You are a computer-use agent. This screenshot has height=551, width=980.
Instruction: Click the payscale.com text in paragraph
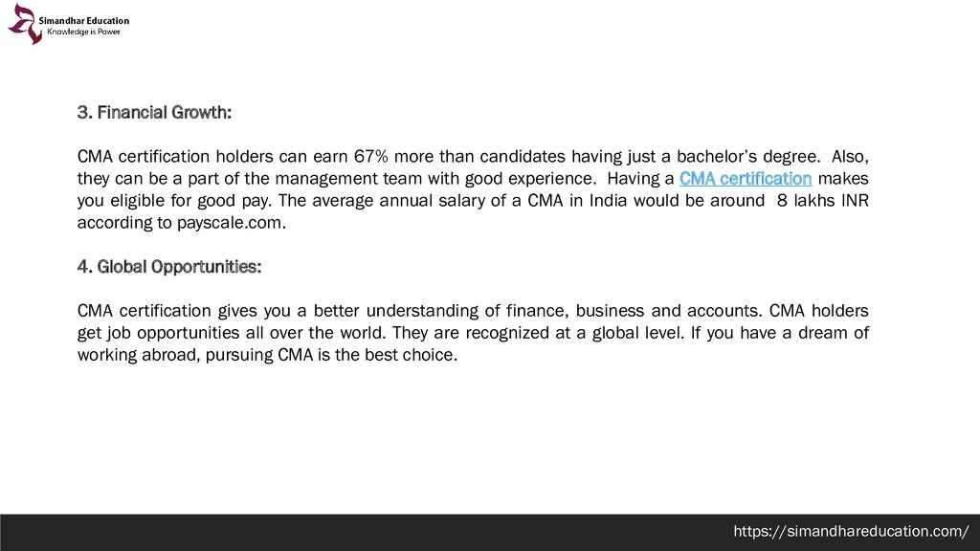click(232, 223)
